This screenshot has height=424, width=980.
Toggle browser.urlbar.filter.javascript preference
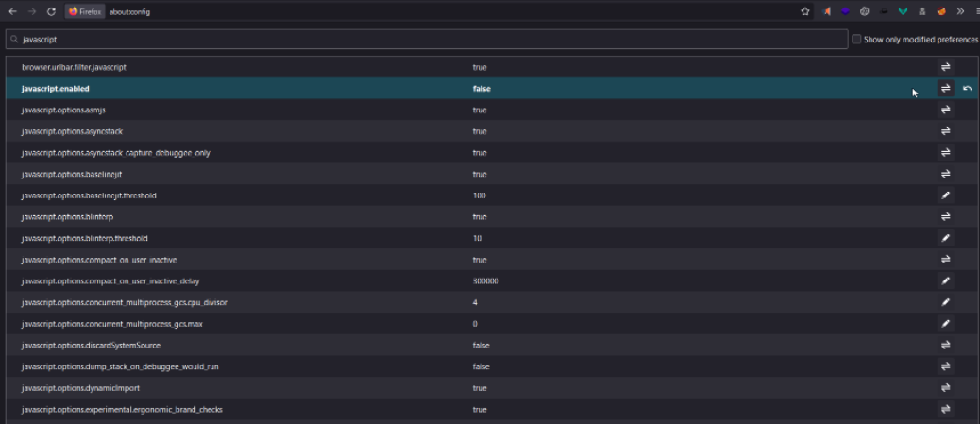coord(946,67)
